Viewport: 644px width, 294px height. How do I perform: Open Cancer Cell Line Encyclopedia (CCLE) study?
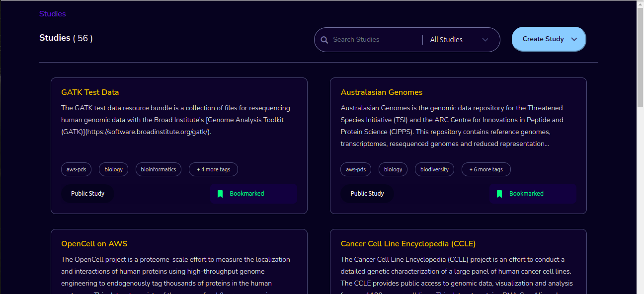click(408, 244)
